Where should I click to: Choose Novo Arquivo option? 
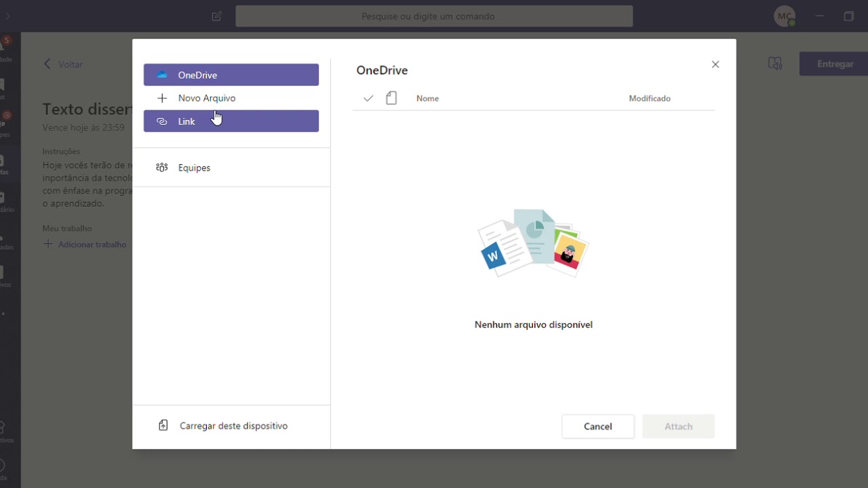231,98
